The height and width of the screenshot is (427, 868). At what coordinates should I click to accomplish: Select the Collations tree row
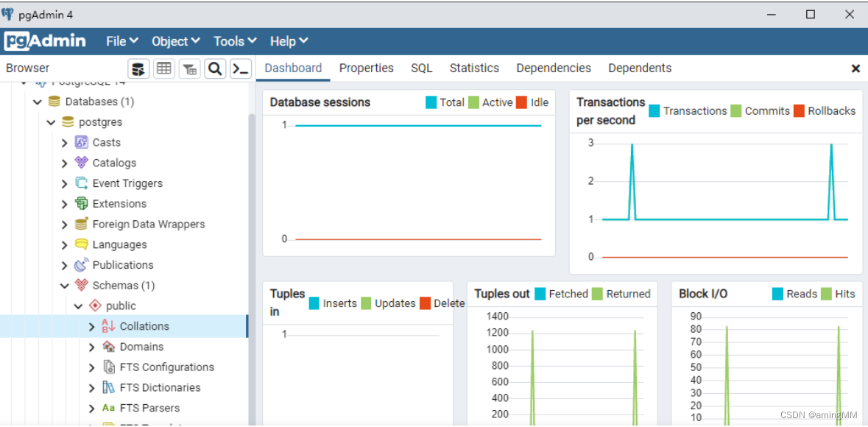[123, 326]
